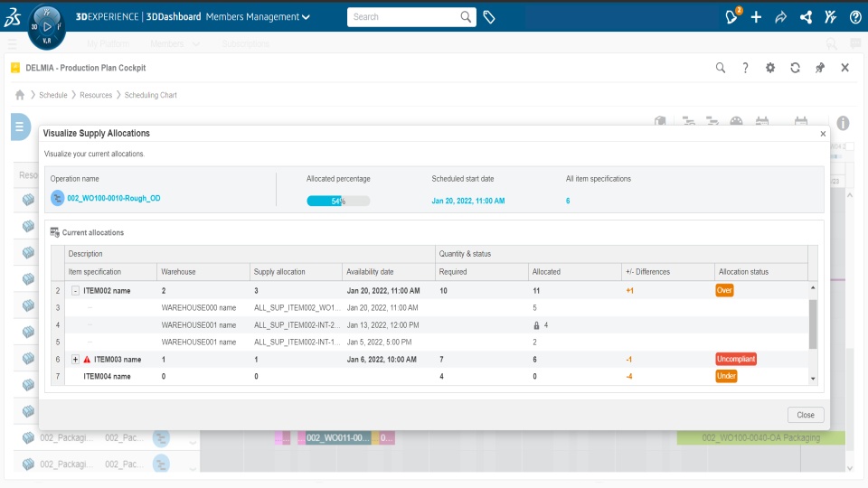
Task: Click the Under status badge
Action: tap(726, 376)
